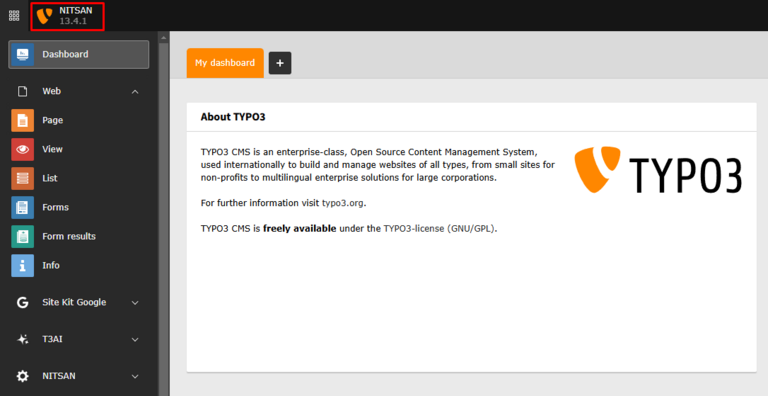Click the Site Kit Google label
The height and width of the screenshot is (396, 768).
coord(74,302)
